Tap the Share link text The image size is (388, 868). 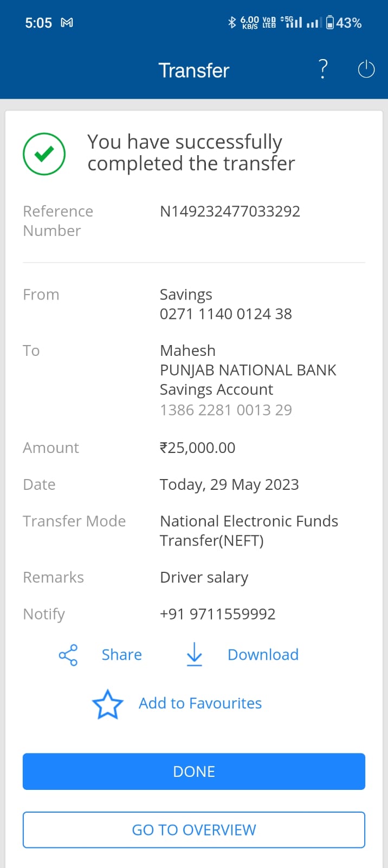coord(121,655)
